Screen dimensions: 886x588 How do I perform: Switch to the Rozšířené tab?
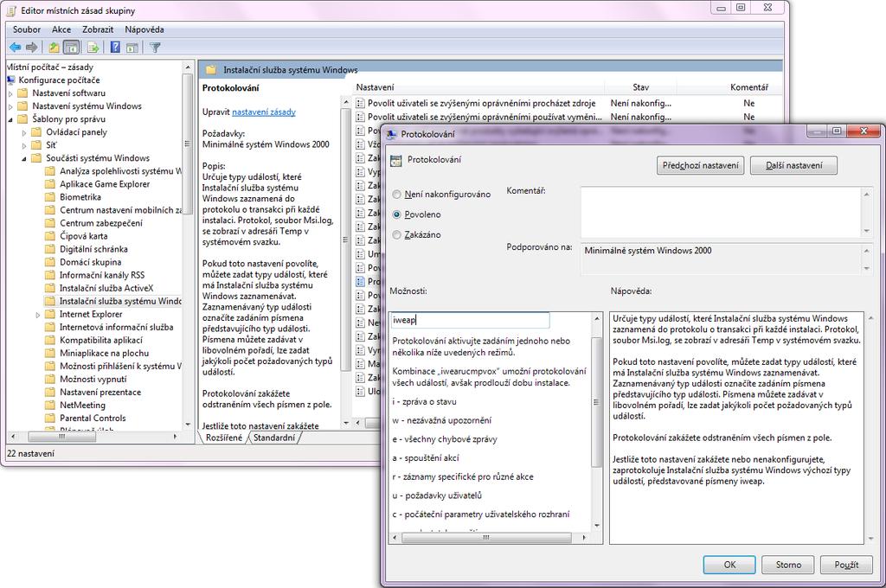[224, 438]
